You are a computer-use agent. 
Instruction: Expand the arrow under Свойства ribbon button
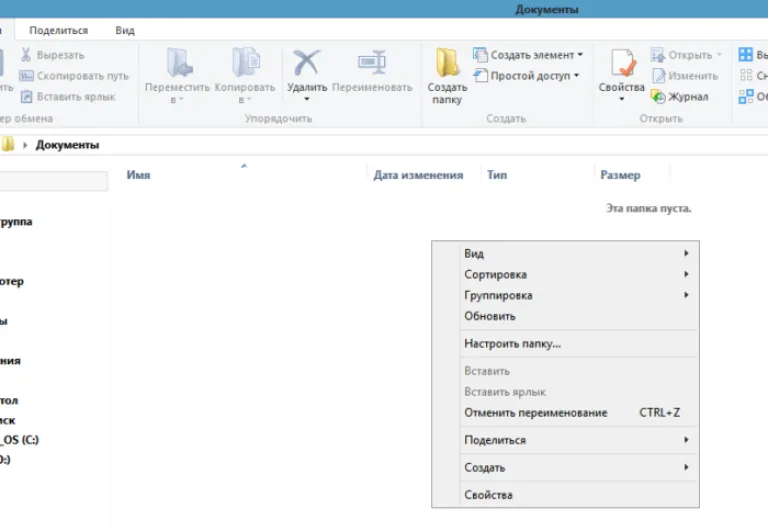[622, 99]
